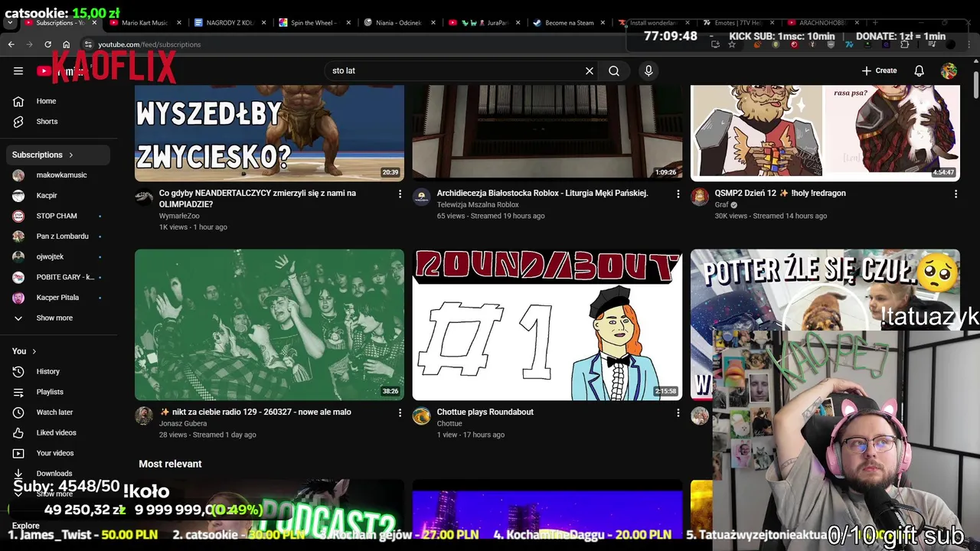Expand the You section
The width and height of the screenshot is (980, 551).
[x=25, y=351]
